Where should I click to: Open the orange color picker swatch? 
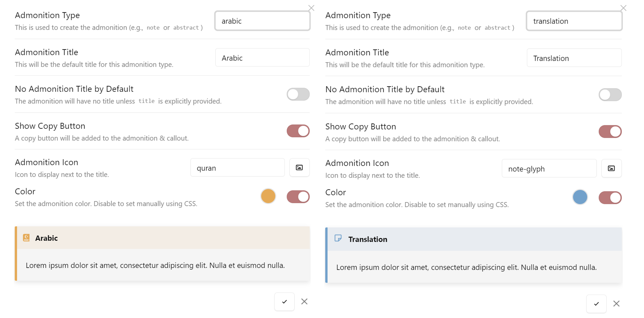(x=268, y=196)
